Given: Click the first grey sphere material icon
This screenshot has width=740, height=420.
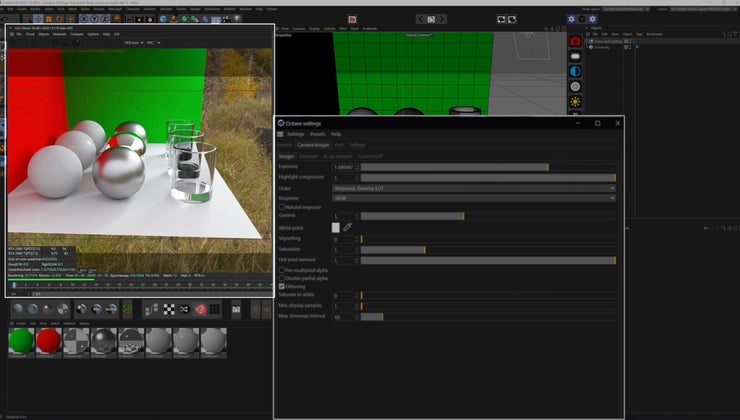Looking at the screenshot, I should coord(158,341).
